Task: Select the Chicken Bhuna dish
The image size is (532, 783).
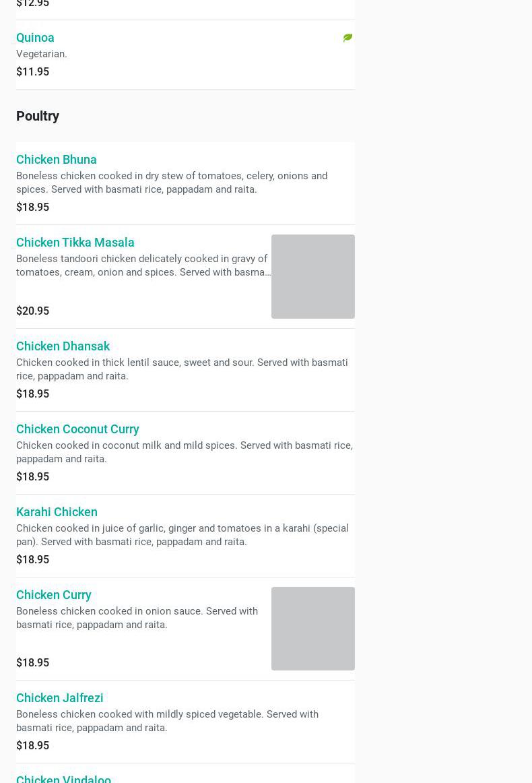Action: coord(57,160)
